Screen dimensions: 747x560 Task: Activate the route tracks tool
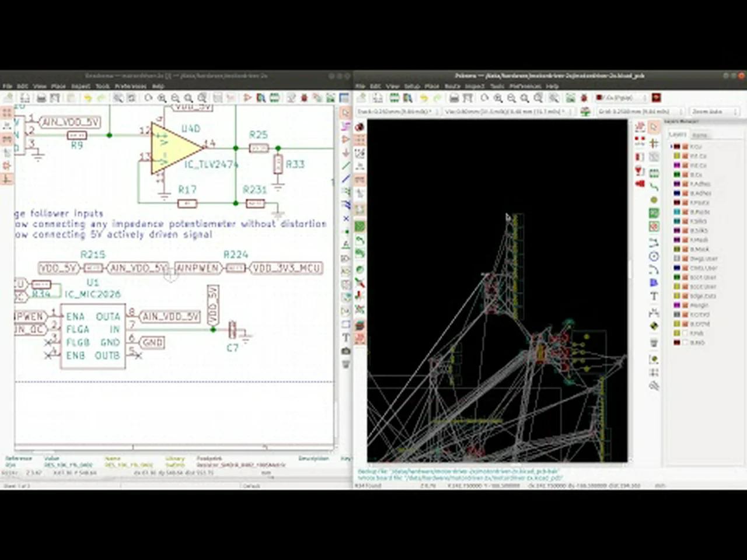(x=654, y=184)
